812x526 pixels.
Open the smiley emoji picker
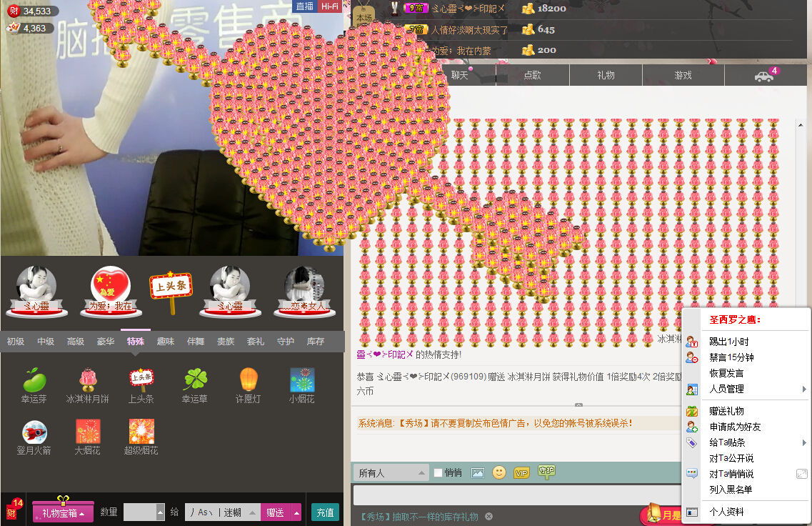pyautogui.click(x=499, y=472)
